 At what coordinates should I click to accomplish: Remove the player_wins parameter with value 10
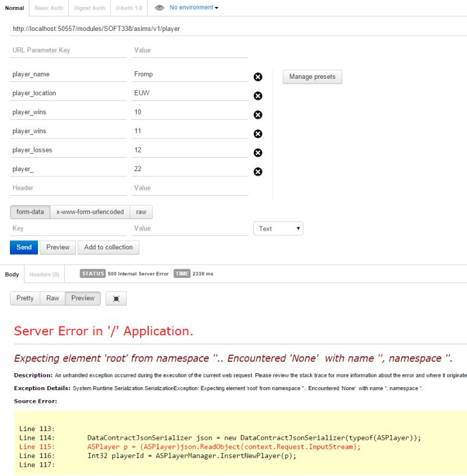pos(257,114)
